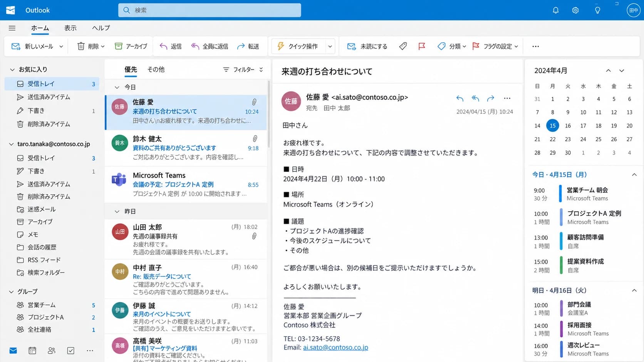Forward using arrow icon in message header
644x362 pixels.
tap(491, 98)
